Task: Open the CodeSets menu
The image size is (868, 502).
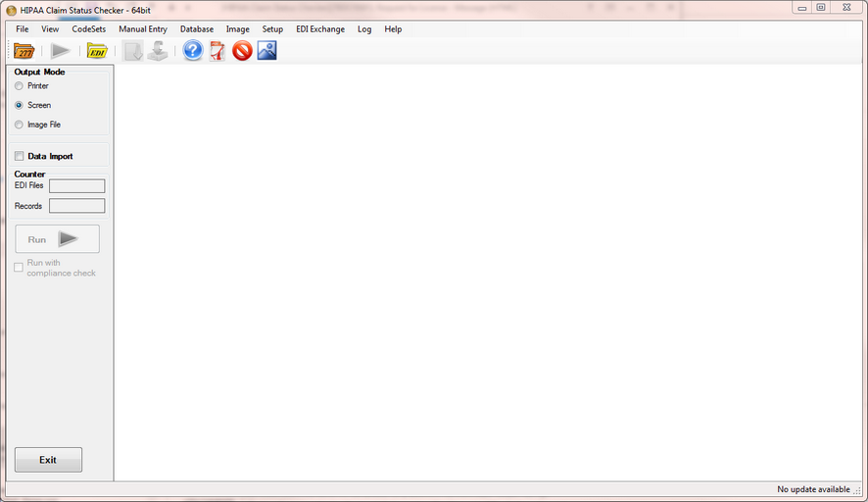Action: click(88, 29)
